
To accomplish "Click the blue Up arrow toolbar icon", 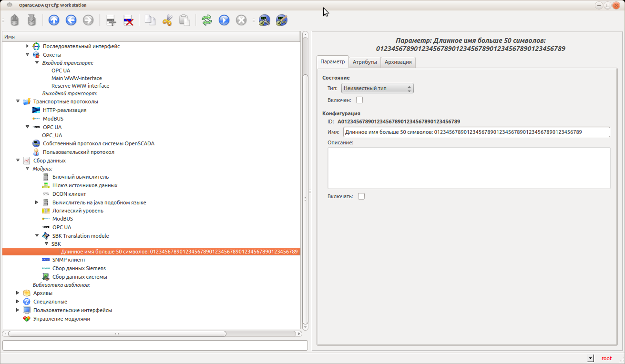I will [x=54, y=20].
